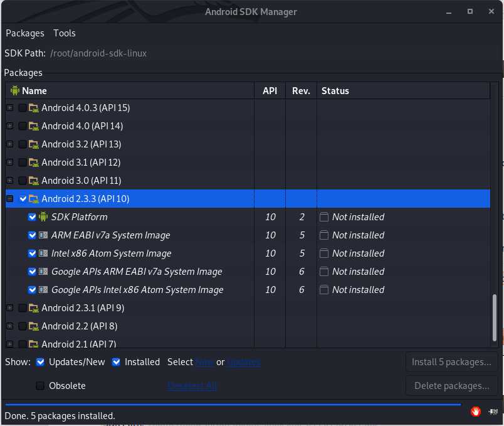The height and width of the screenshot is (426, 504).
Task: Expand the Android 3.2 (API 13) tree node
Action: coord(10,144)
